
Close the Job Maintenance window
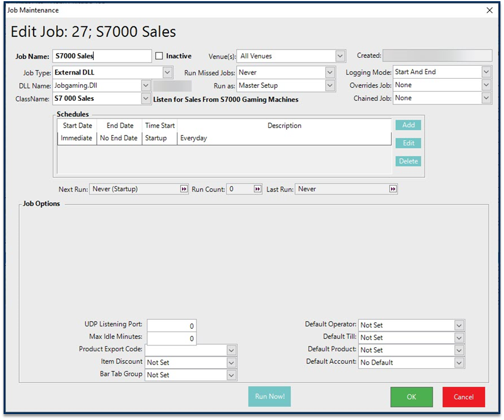tap(489, 10)
